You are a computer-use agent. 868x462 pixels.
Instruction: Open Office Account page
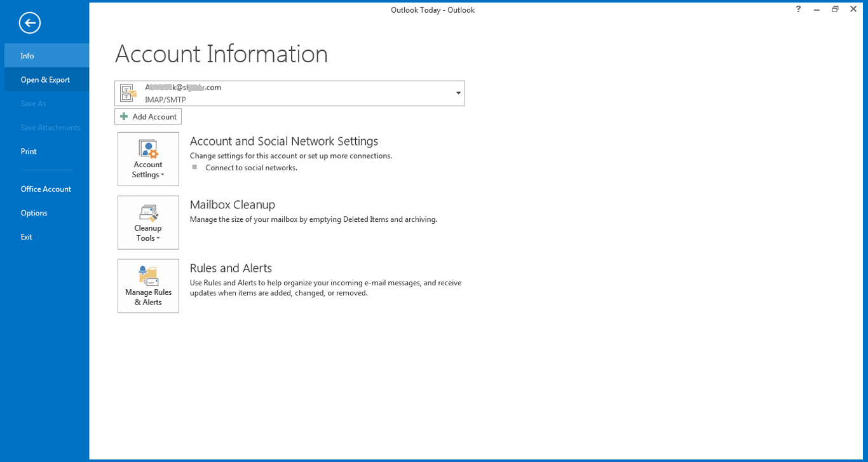46,189
